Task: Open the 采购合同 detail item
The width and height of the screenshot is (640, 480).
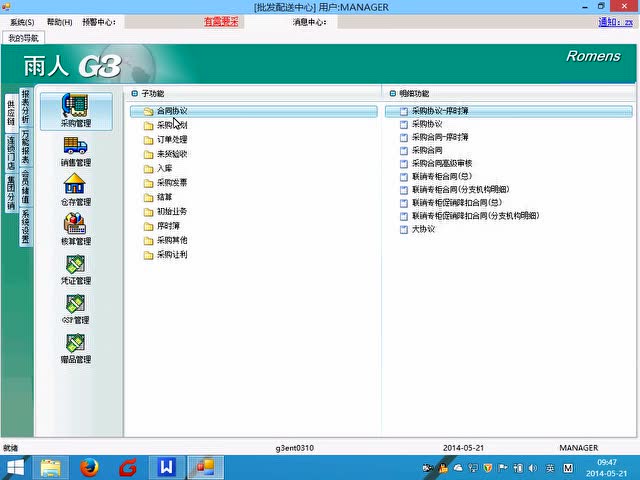Action: tap(427, 150)
